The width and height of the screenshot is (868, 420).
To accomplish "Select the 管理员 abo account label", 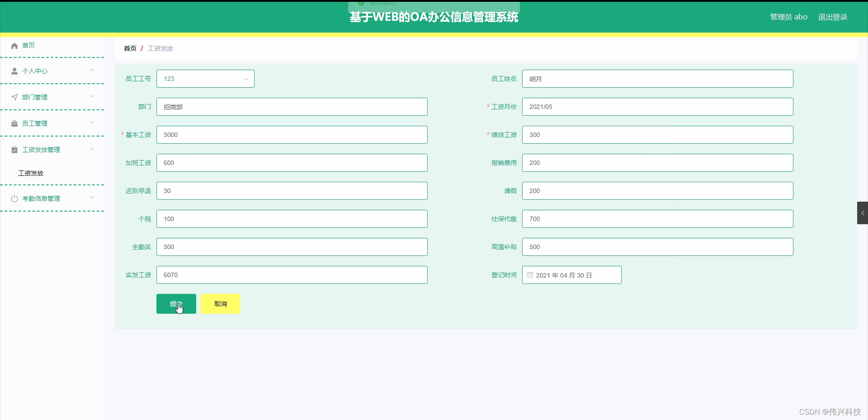I will tap(788, 17).
